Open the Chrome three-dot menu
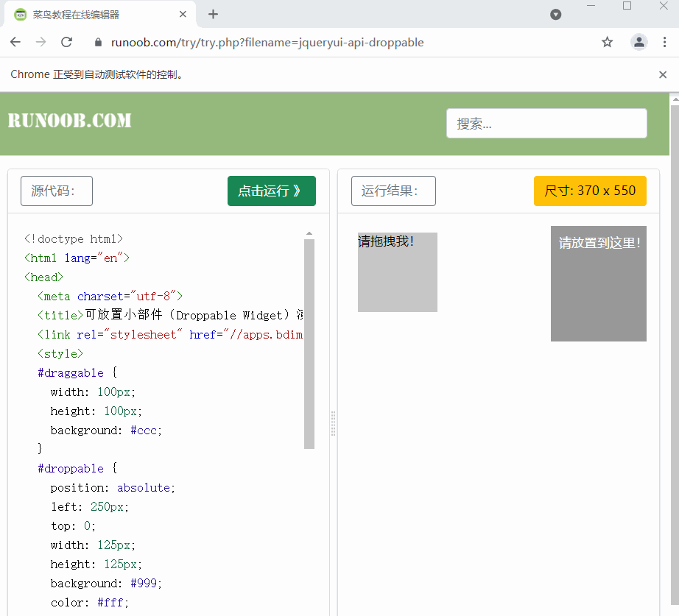This screenshot has height=616, width=679. tap(664, 42)
